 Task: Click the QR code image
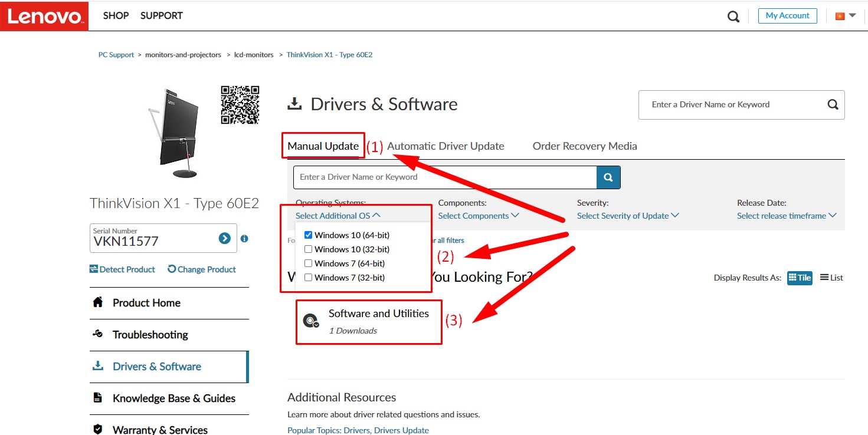(240, 105)
